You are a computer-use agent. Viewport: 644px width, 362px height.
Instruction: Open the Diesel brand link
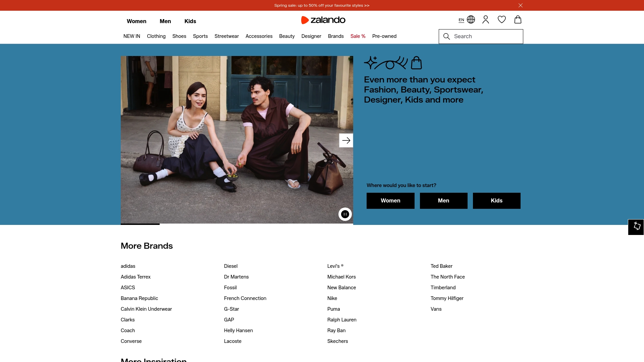231,266
